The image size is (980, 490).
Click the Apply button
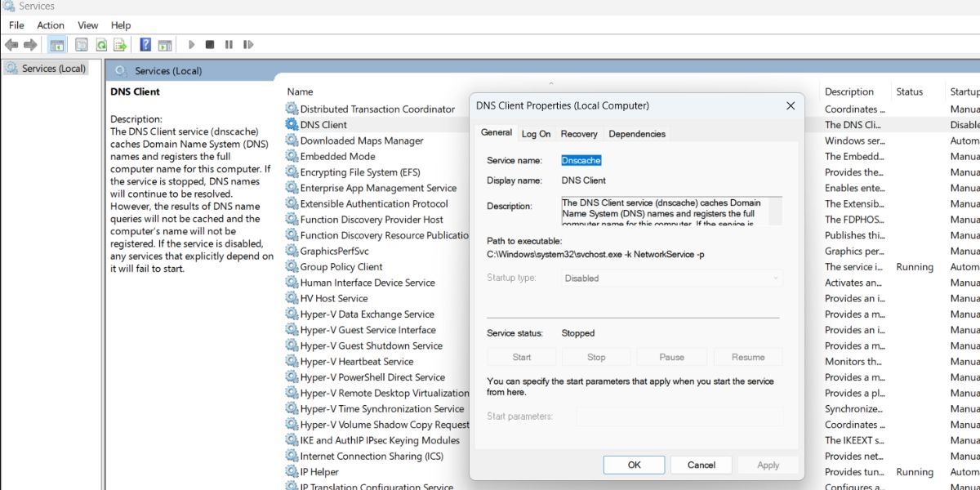tap(768, 465)
